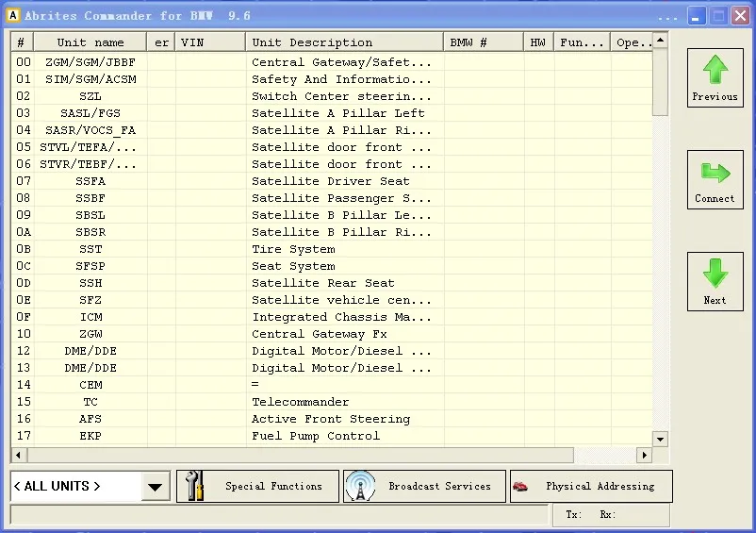Select the SBSL unit row
This screenshot has width=756, height=533.
[332, 215]
